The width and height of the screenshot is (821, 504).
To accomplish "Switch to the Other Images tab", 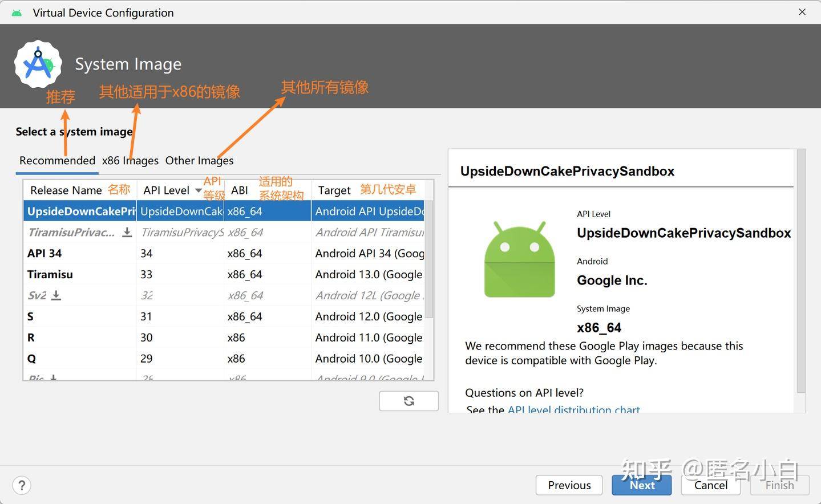I will click(199, 161).
